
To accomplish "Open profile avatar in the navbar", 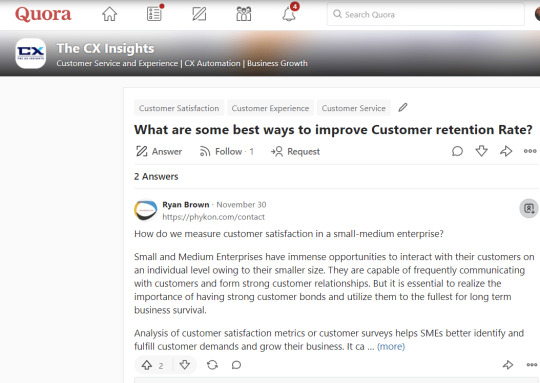I will [x=537, y=14].
